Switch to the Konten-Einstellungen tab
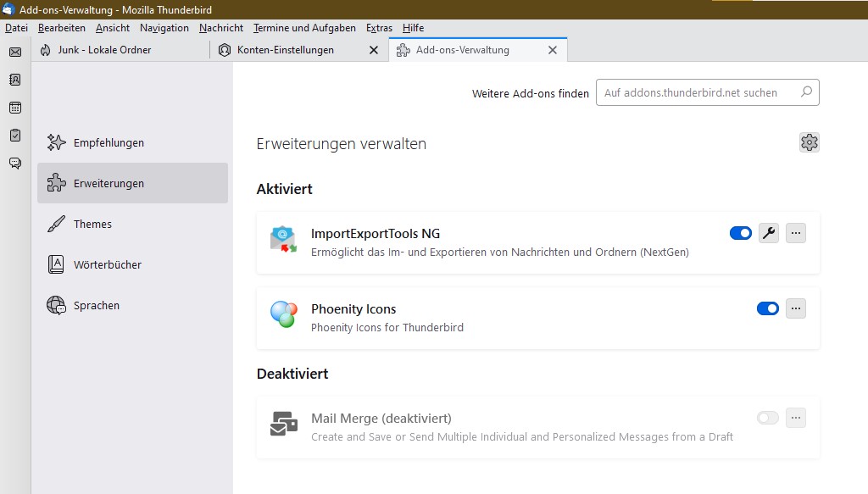The height and width of the screenshot is (494, 868). coord(286,50)
